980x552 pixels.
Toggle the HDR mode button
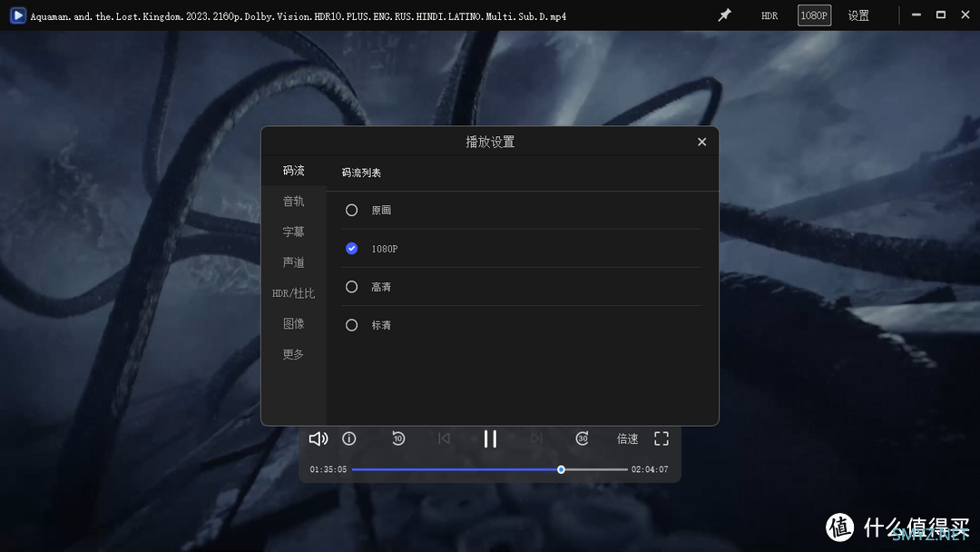pos(769,15)
